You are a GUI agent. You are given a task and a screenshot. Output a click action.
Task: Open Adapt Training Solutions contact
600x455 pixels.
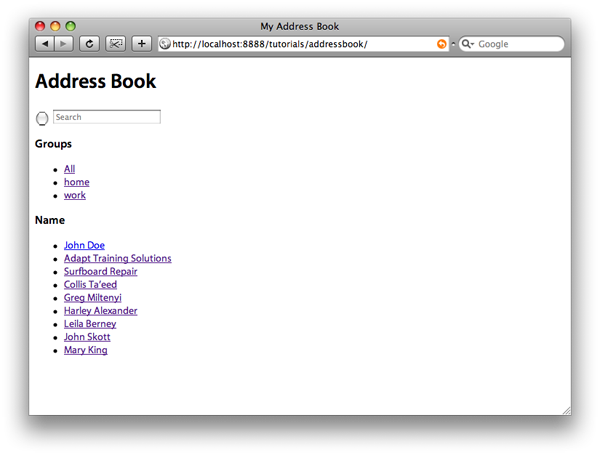coord(117,258)
